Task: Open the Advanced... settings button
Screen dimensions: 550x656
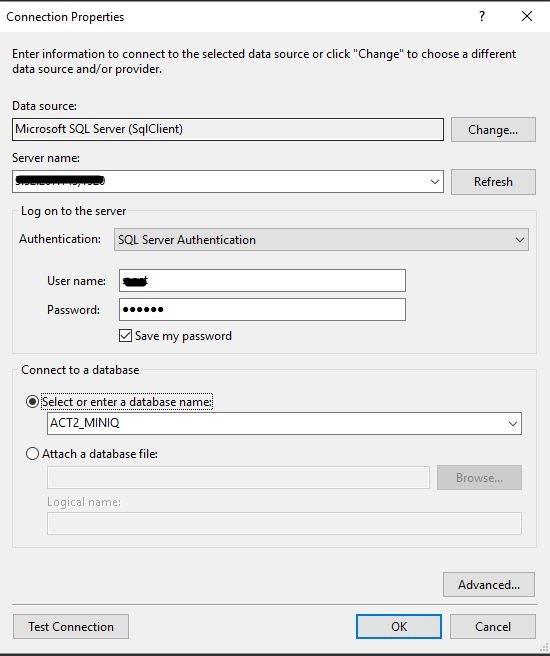Action: (x=489, y=584)
